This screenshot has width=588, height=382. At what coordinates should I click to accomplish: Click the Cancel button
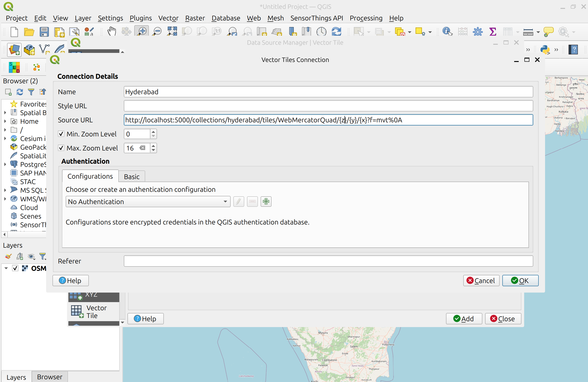[481, 281]
